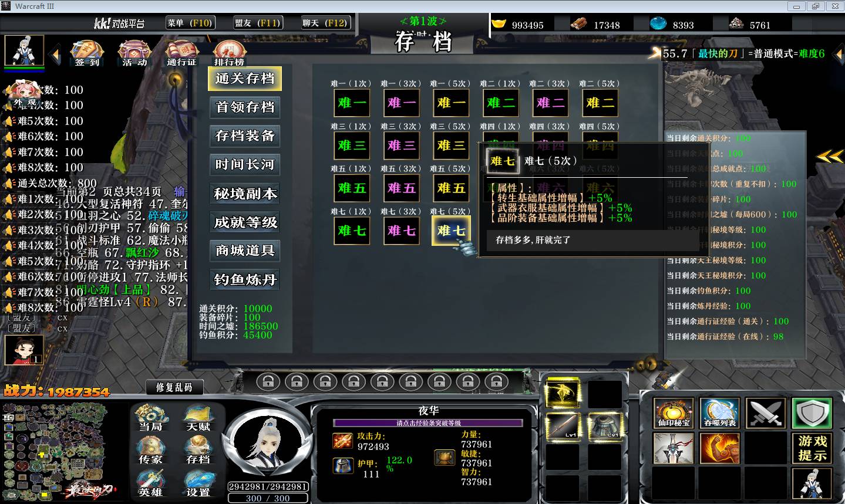Select the 难一（1次）save slot
Viewport: 845px width, 504px height.
(352, 103)
